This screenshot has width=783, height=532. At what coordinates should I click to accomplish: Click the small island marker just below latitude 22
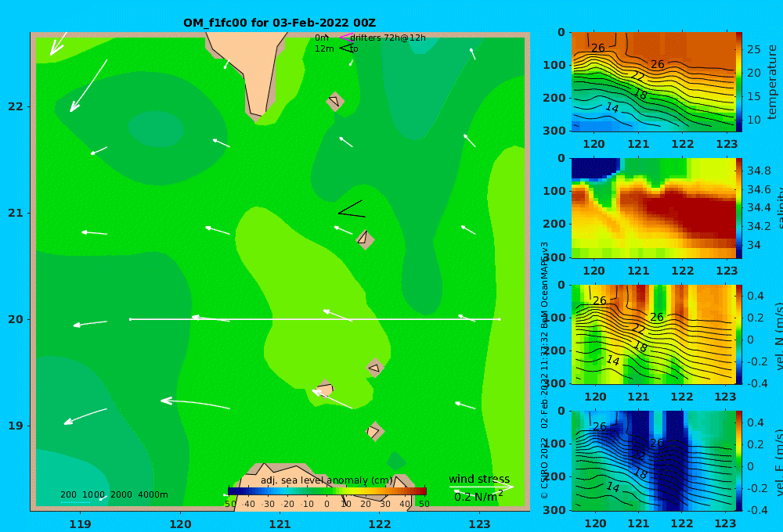tap(335, 102)
